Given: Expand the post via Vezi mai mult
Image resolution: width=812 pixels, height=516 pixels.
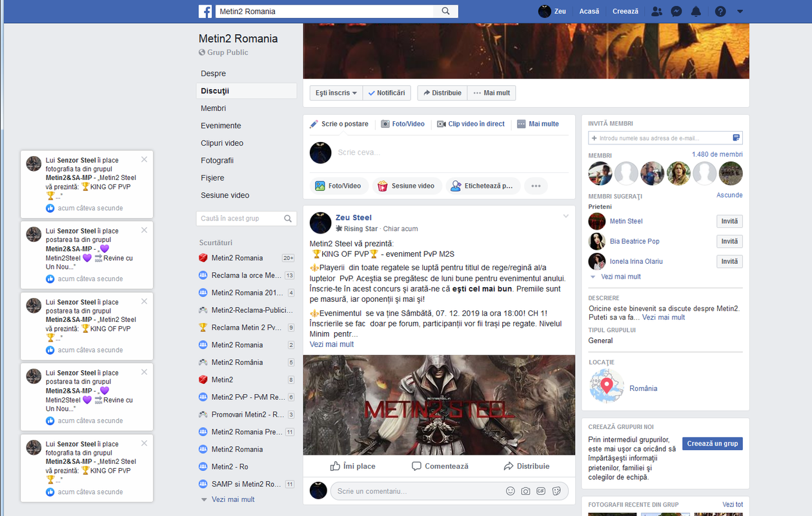Looking at the screenshot, I should coord(332,344).
